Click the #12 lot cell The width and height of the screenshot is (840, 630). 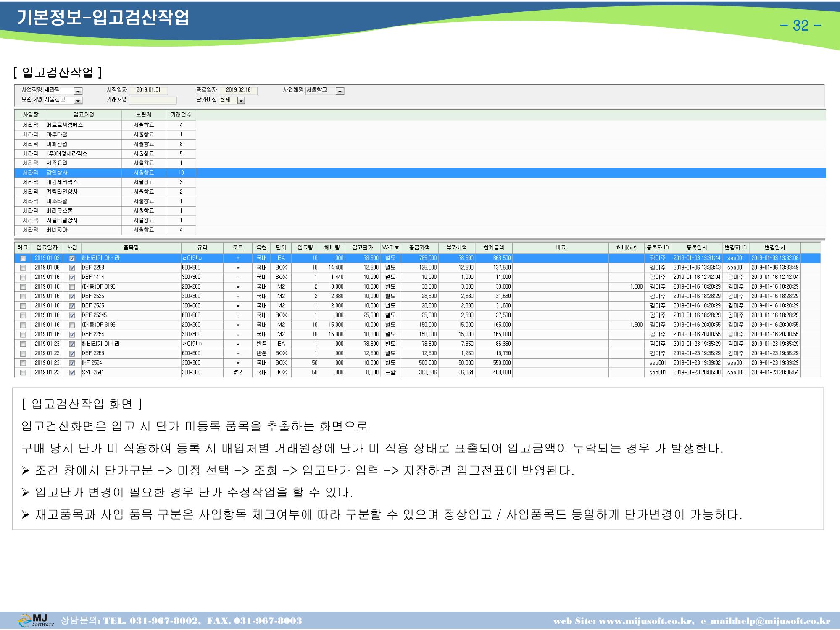[238, 373]
